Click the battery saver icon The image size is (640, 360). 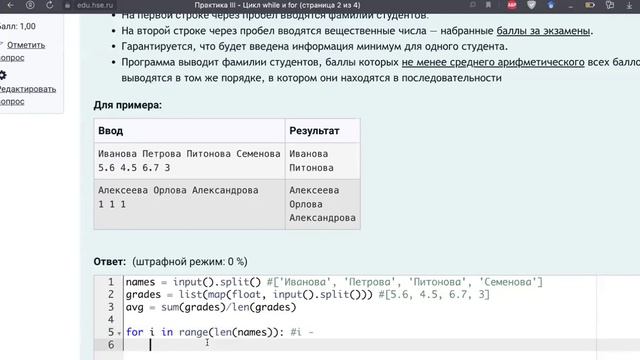click(x=590, y=5)
